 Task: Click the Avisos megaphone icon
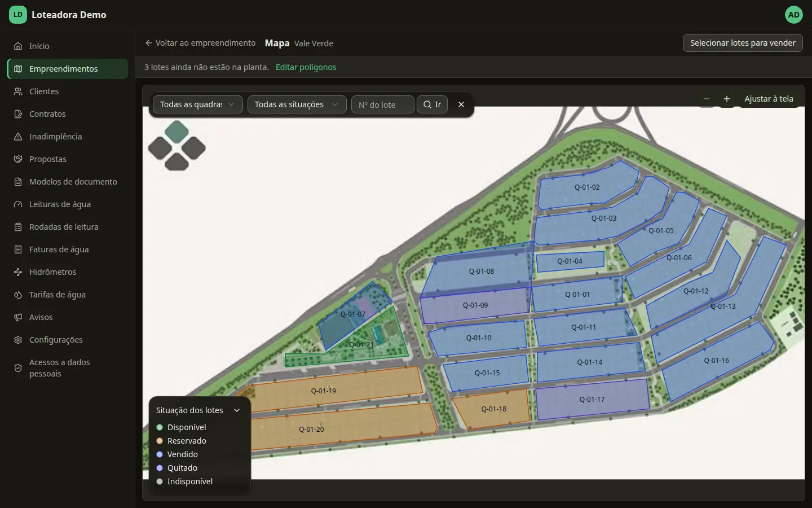(x=18, y=317)
